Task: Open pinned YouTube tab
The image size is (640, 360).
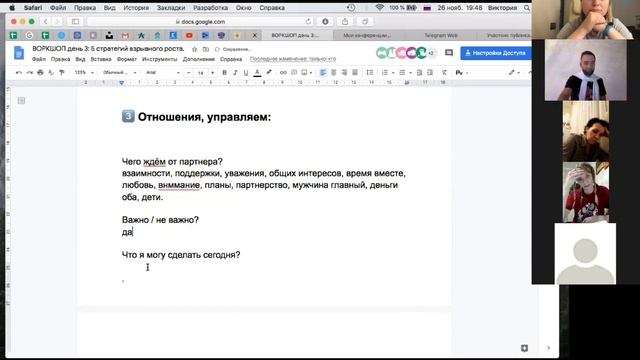Action: (x=189, y=36)
